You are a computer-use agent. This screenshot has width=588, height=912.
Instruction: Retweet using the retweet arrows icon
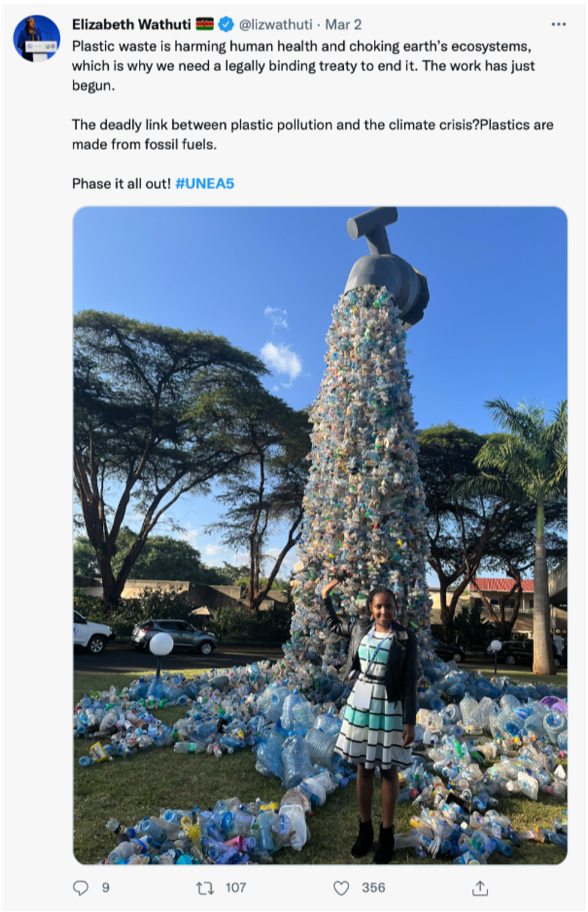(x=204, y=888)
